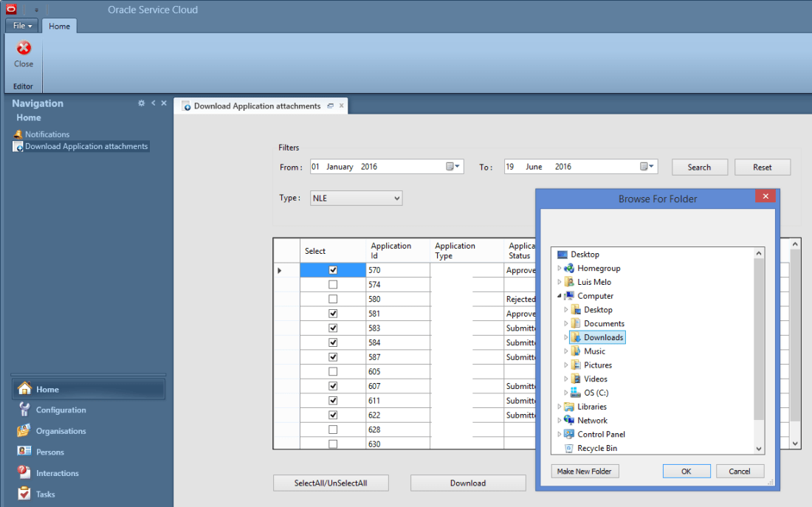Click the Navigation settings gear icon
Screen dimensions: 812x507
tap(141, 103)
